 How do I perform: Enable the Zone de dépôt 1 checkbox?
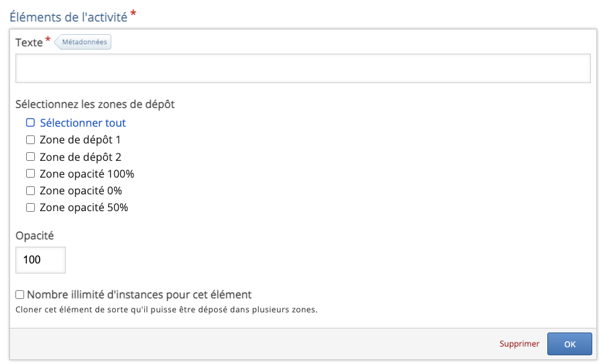coord(30,140)
